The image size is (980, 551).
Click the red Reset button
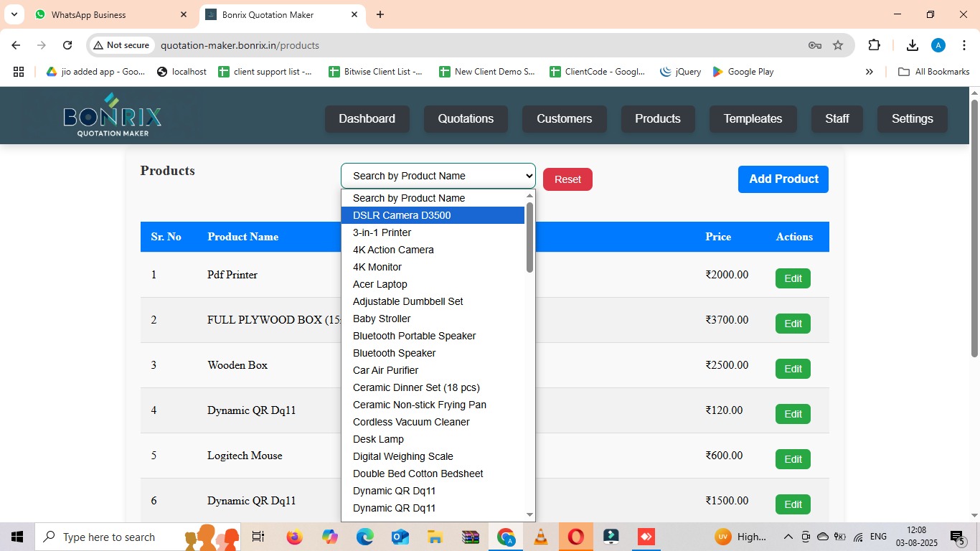tap(567, 179)
